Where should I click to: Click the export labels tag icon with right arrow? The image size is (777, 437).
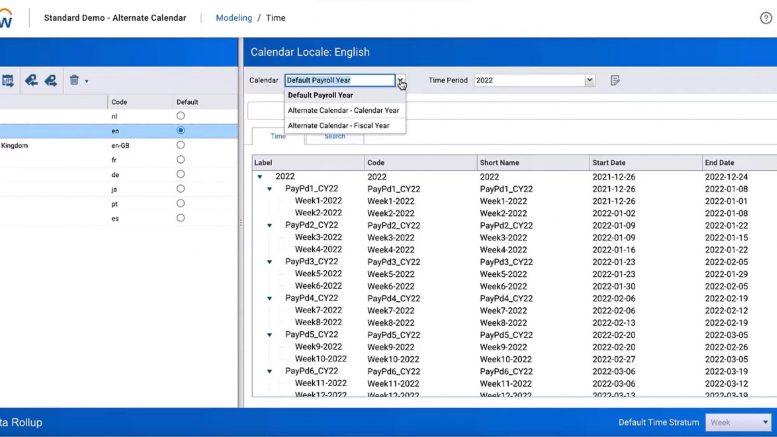51,80
